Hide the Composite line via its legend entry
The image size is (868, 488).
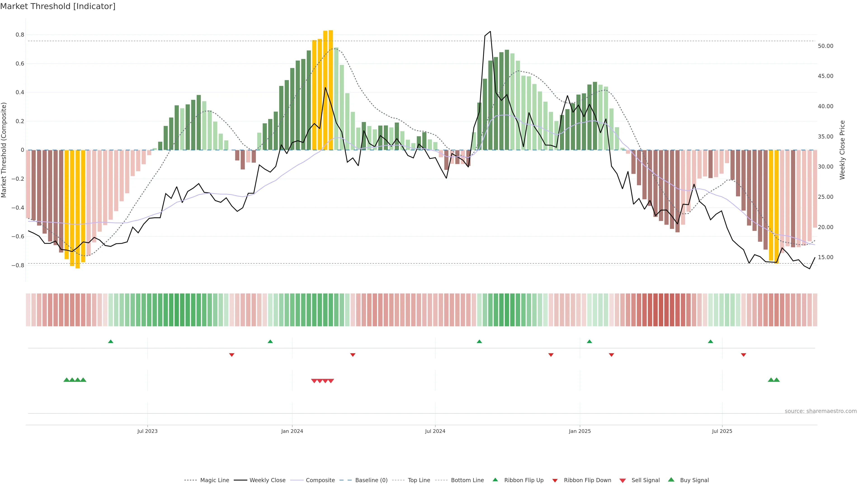click(320, 480)
